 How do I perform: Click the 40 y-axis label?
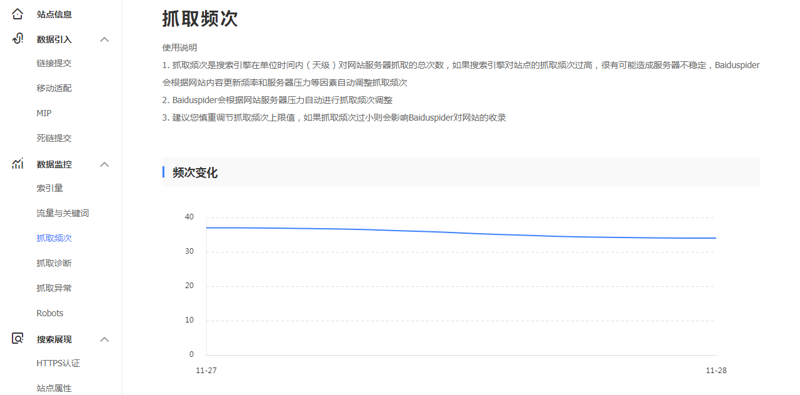click(x=189, y=217)
